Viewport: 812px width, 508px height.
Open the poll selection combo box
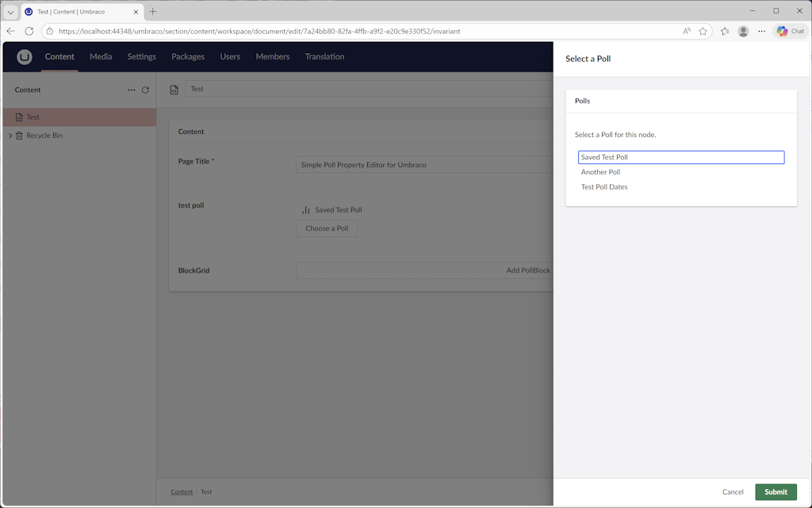click(x=680, y=157)
